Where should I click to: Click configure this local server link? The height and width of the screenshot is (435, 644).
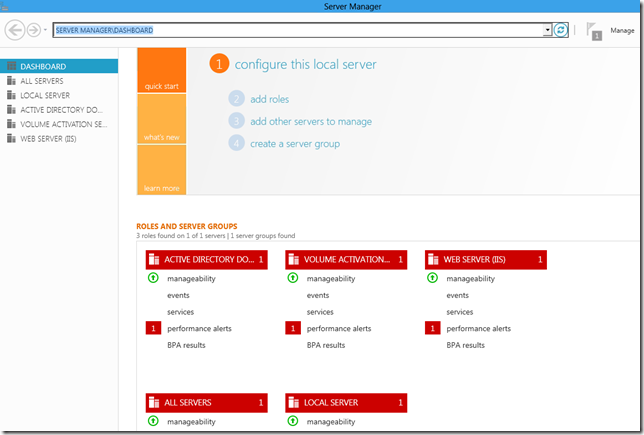305,64
